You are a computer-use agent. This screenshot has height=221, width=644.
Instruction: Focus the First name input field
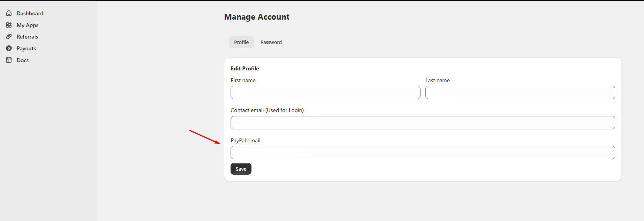[x=326, y=92]
